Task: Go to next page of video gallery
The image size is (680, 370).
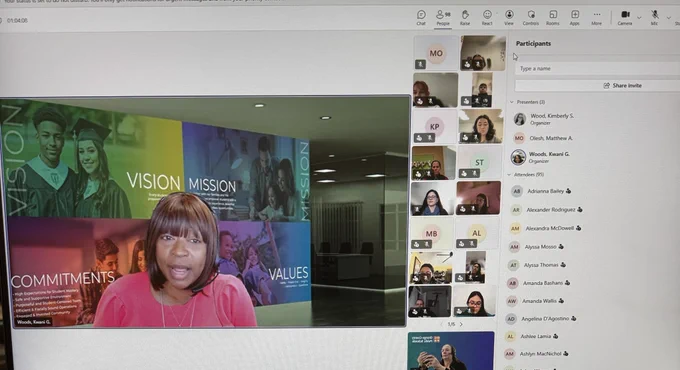Action: [461, 324]
